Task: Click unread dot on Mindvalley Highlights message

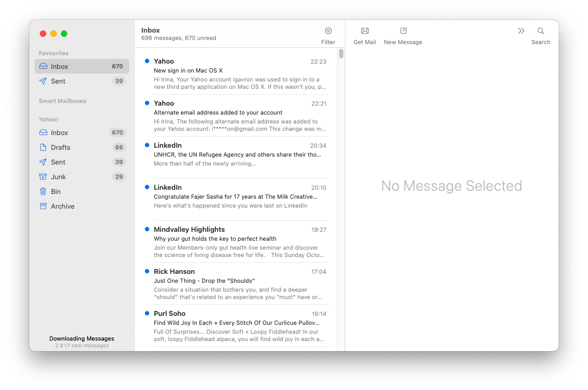Action: [x=147, y=229]
